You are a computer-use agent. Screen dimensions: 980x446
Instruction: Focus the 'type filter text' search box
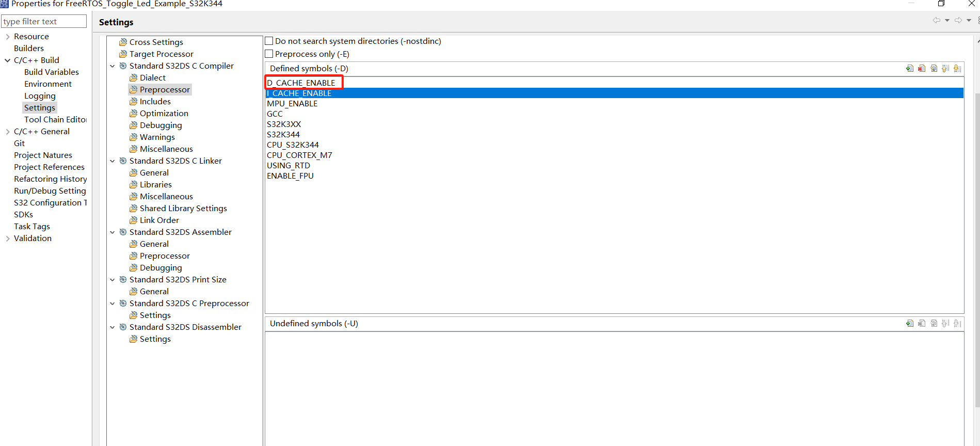(44, 21)
